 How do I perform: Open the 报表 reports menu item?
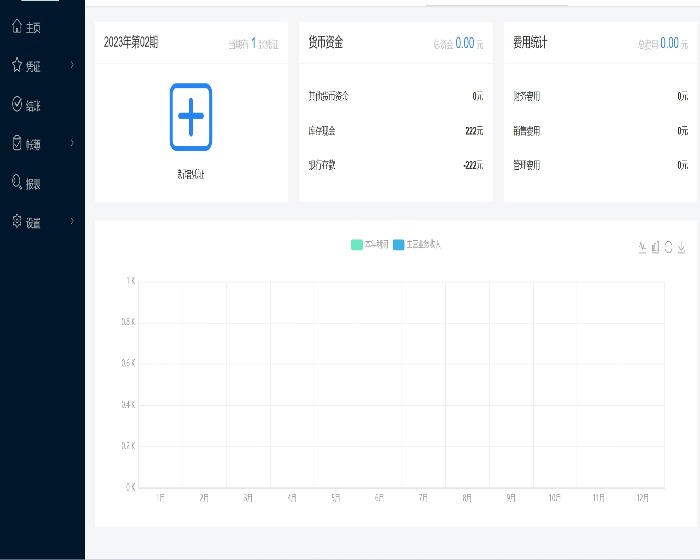click(x=26, y=183)
